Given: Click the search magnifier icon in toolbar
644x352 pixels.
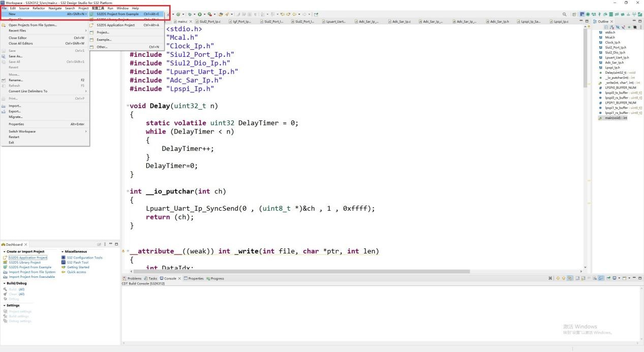Looking at the screenshot, I should [565, 14].
